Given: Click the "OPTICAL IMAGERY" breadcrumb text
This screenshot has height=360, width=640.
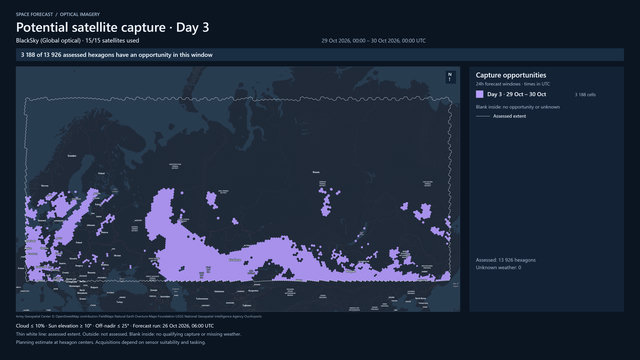Looking at the screenshot, I should tap(80, 14).
